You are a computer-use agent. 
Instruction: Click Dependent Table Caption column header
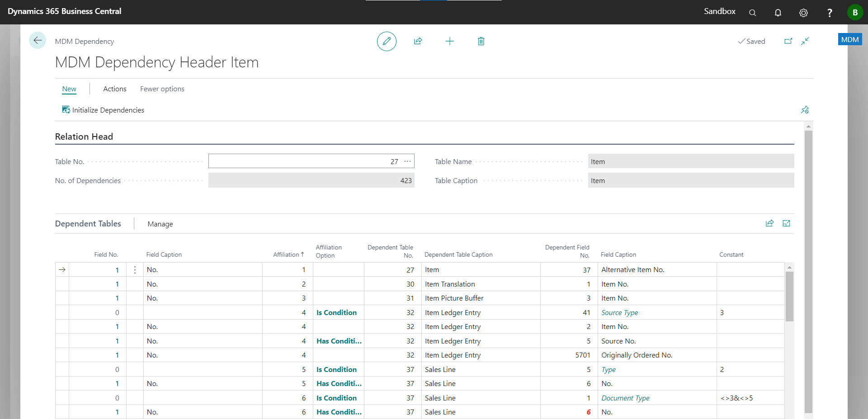pyautogui.click(x=458, y=255)
